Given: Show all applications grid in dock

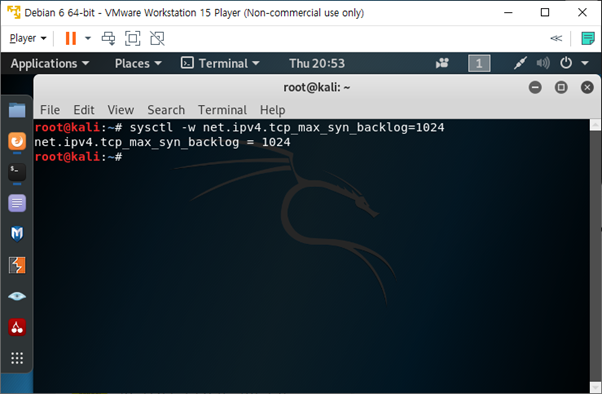Looking at the screenshot, I should point(17,358).
